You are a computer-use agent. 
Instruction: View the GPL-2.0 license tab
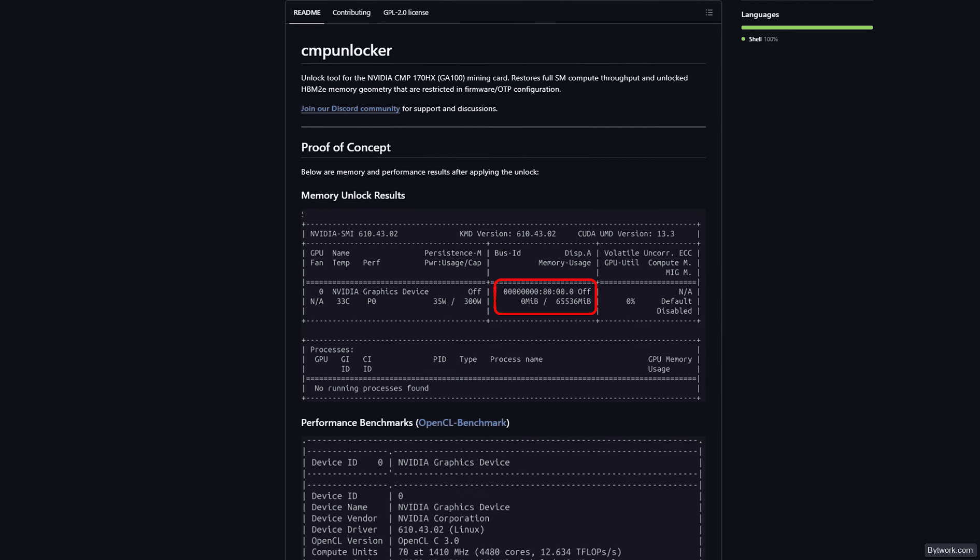(x=406, y=12)
